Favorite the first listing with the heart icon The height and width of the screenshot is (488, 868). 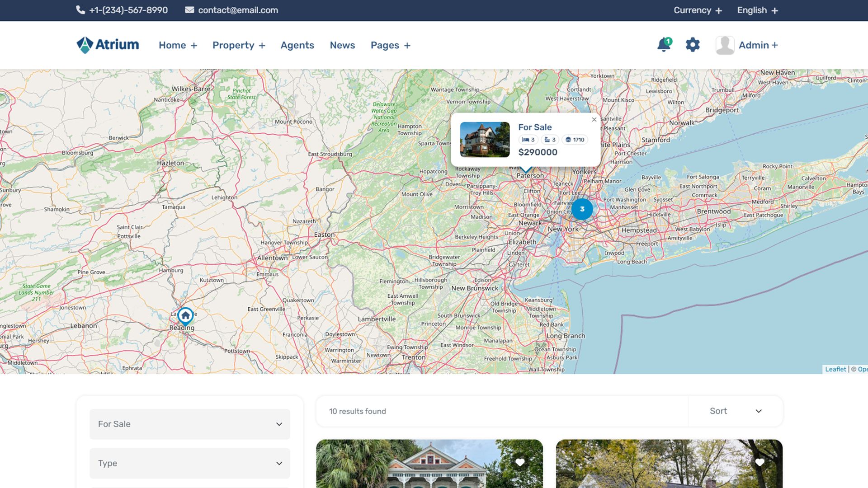pos(520,462)
